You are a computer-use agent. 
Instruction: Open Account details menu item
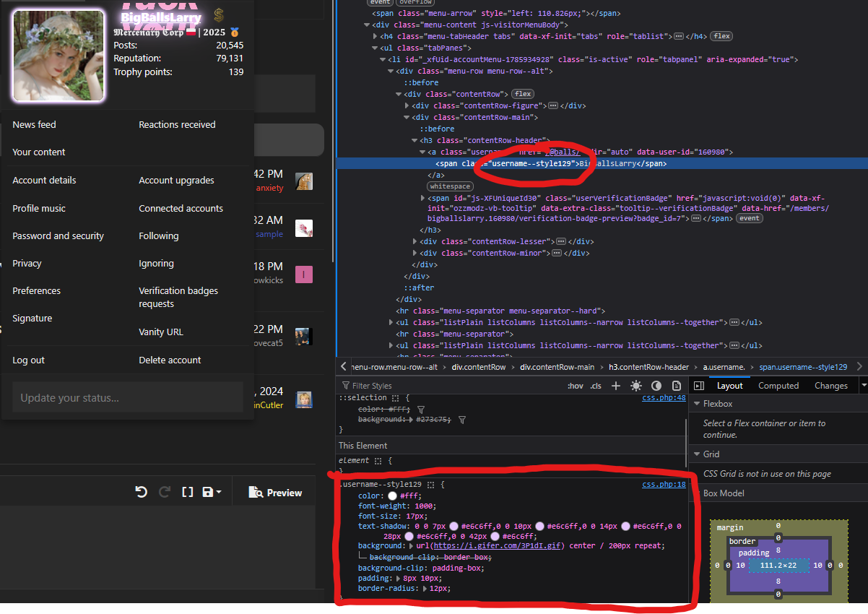(x=44, y=181)
